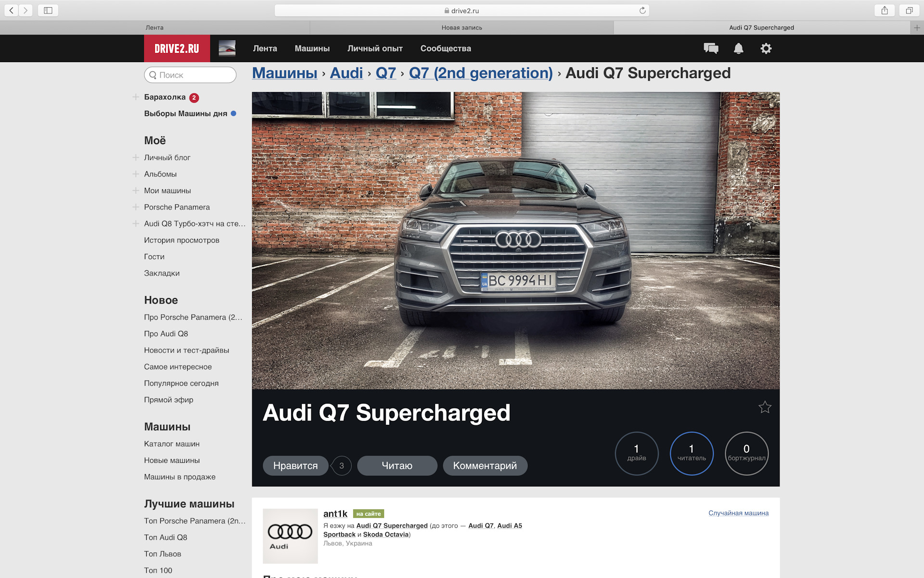Switch to the Лента browser tab
Image resolution: width=924 pixels, height=578 pixels.
coord(154,27)
